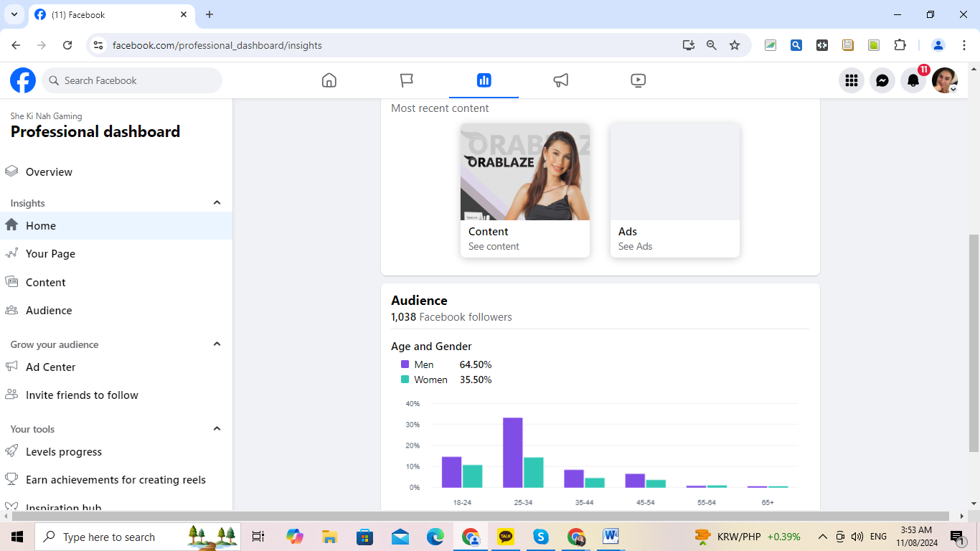Viewport: 980px width, 551px height.
Task: Click the Facebook logo icon
Action: [x=23, y=80]
